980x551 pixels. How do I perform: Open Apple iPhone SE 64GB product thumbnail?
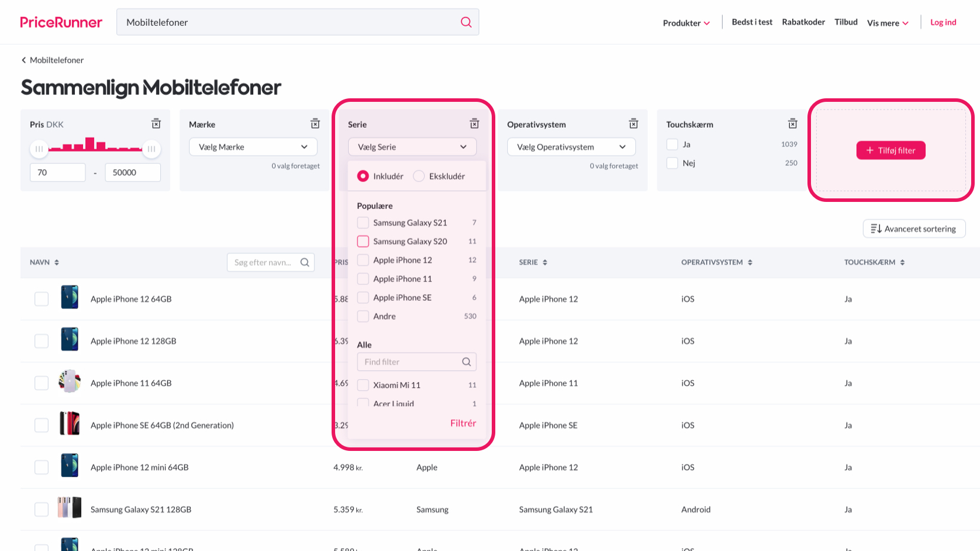[x=69, y=423]
